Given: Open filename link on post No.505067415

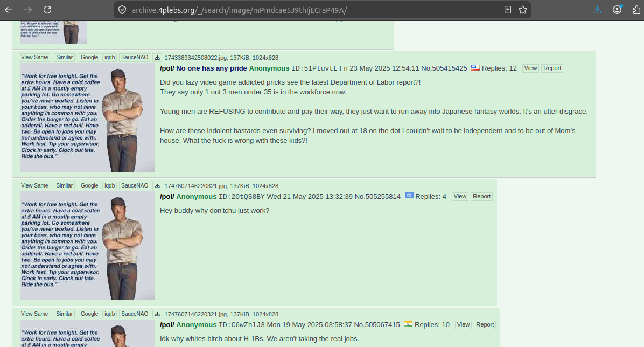Looking at the screenshot, I should coord(195,315).
